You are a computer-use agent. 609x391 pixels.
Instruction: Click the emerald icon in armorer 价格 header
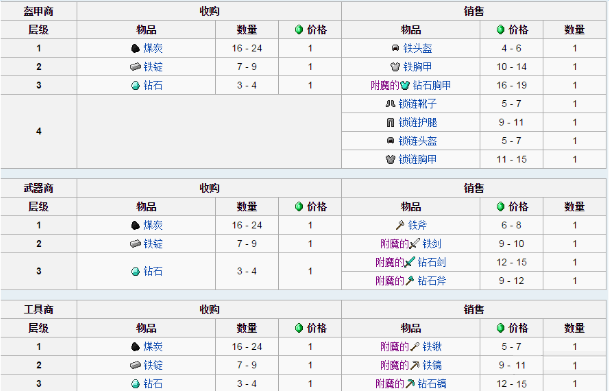point(299,30)
